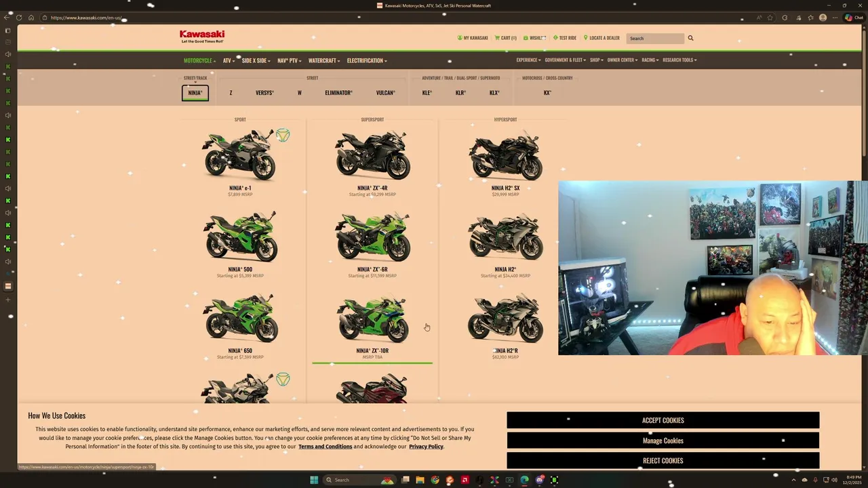868x488 pixels.
Task: Select the Versys family tab
Action: pos(264,93)
